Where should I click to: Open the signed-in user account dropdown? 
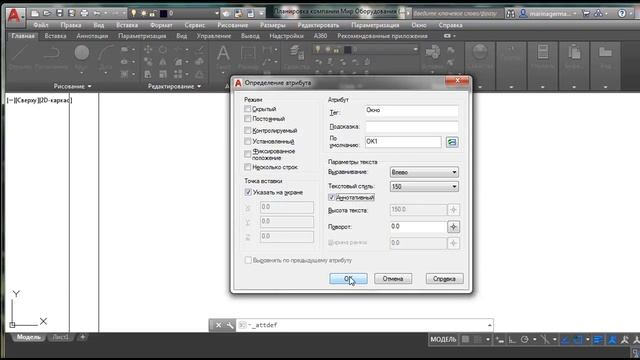point(548,13)
